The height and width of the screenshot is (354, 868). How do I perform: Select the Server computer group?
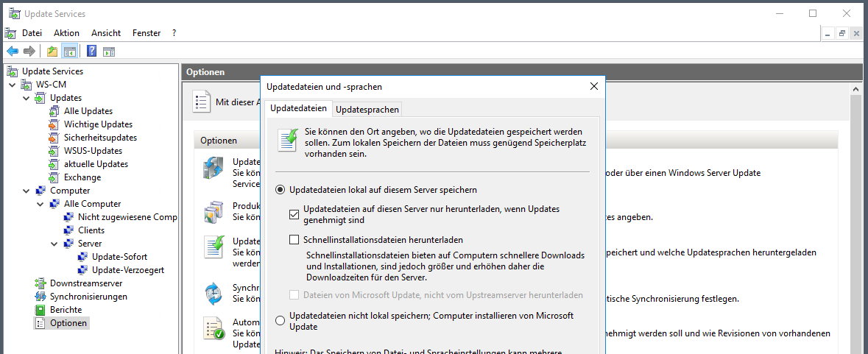90,244
